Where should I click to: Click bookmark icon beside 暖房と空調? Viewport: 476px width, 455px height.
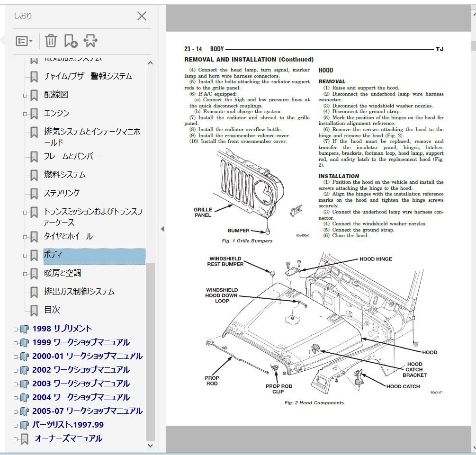coord(34,274)
